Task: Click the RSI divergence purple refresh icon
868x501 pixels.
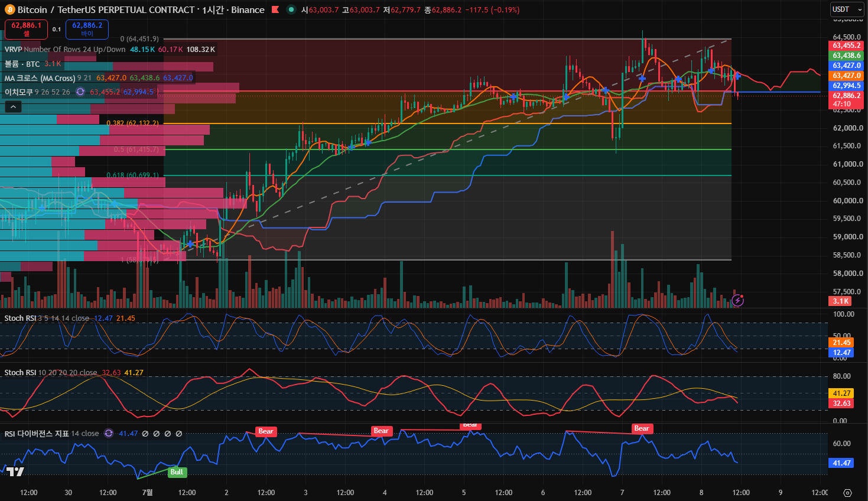Action: click(109, 433)
